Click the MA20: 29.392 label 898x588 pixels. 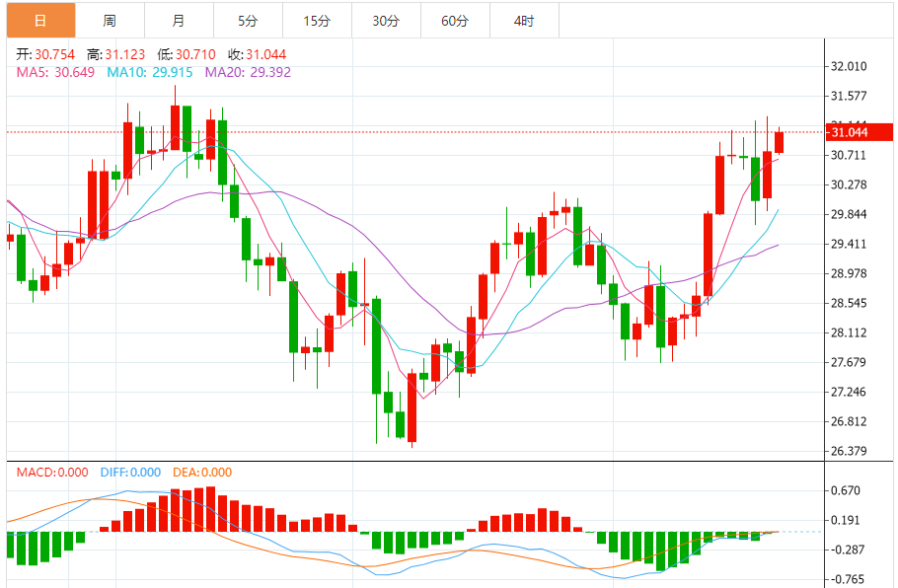[x=248, y=72]
